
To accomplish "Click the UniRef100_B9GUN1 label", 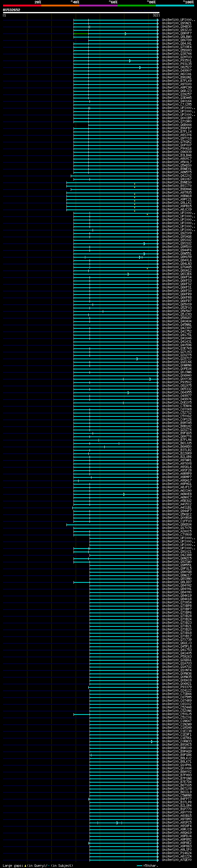I will point(176,78).
